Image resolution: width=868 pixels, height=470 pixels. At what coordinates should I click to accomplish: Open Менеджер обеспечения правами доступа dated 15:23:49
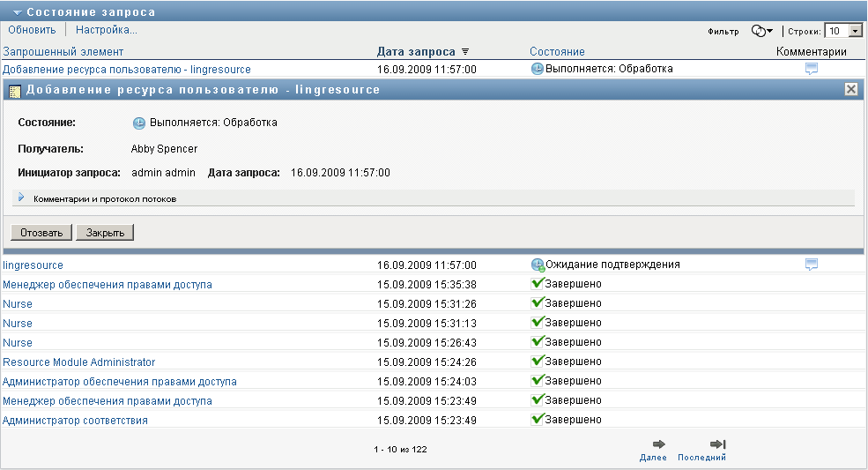(108, 400)
